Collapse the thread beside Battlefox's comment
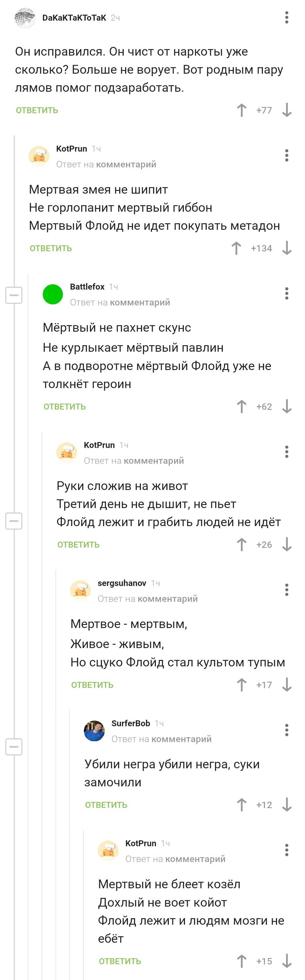The height and width of the screenshot is (980, 305). click(x=14, y=295)
